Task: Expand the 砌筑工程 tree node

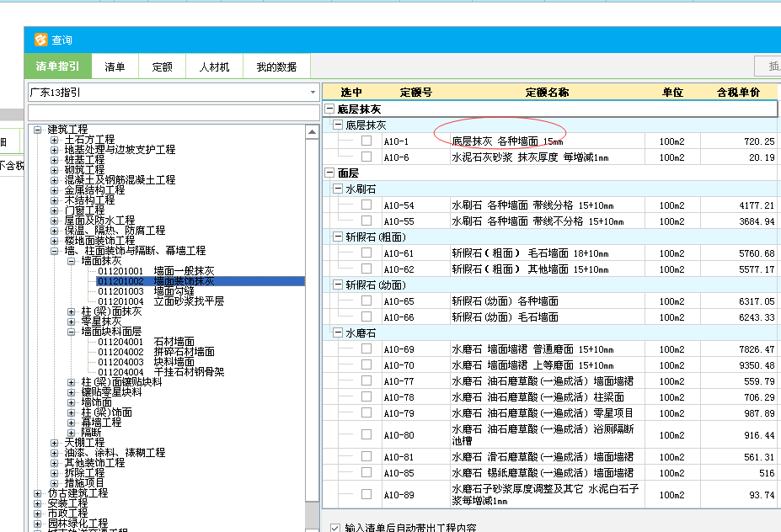Action: pos(54,170)
